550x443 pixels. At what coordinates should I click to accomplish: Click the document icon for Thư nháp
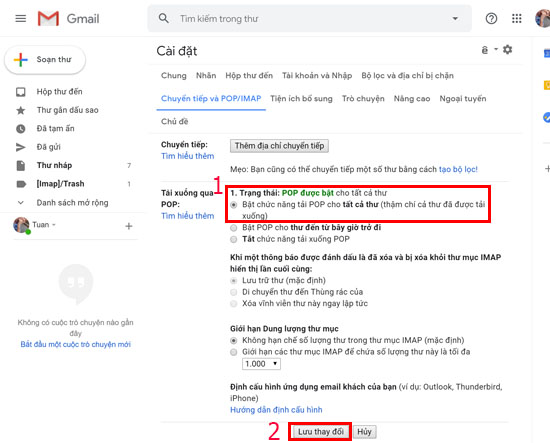[x=21, y=166]
